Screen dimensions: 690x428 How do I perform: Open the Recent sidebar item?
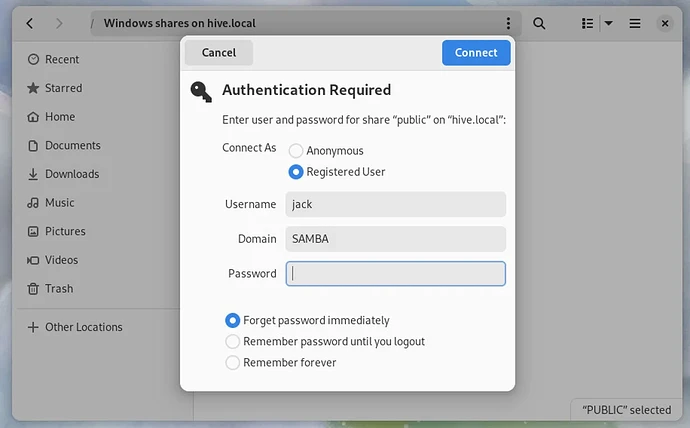tap(62, 60)
